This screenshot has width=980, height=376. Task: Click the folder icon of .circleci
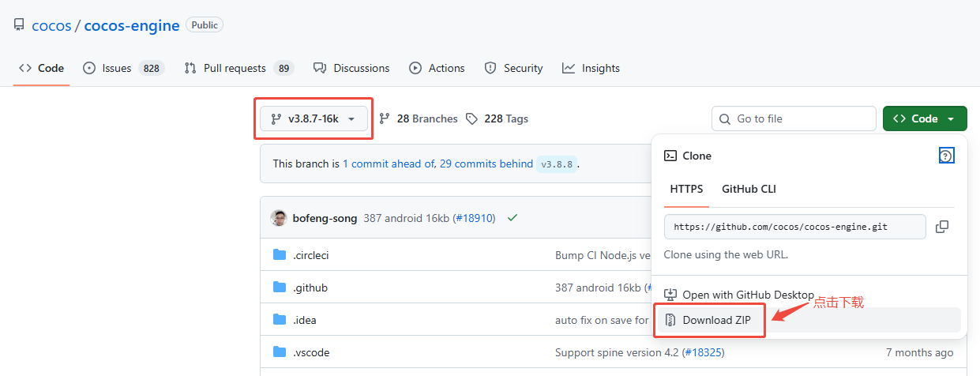pos(279,254)
